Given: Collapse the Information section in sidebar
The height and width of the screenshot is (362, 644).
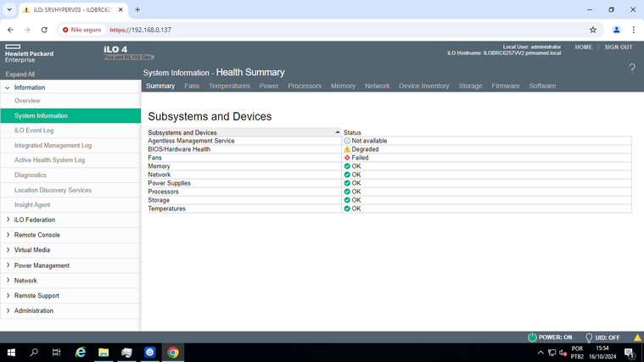Looking at the screenshot, I should click(29, 87).
